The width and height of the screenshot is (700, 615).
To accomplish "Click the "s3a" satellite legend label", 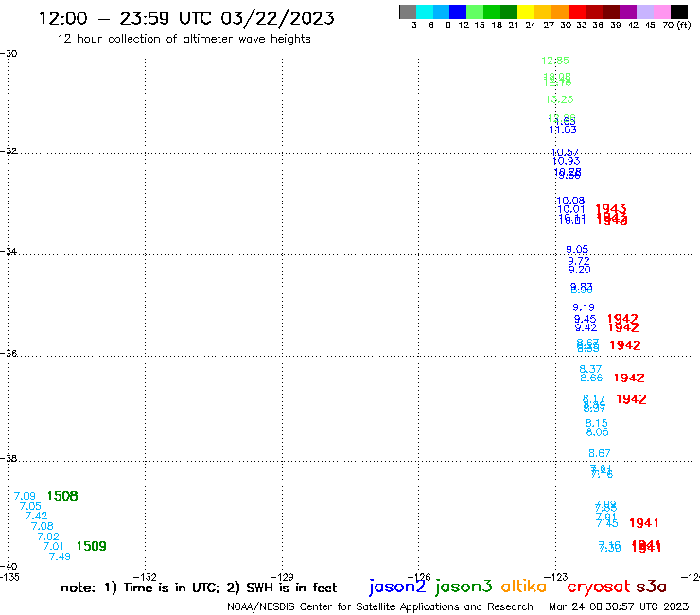I will 651,587.
